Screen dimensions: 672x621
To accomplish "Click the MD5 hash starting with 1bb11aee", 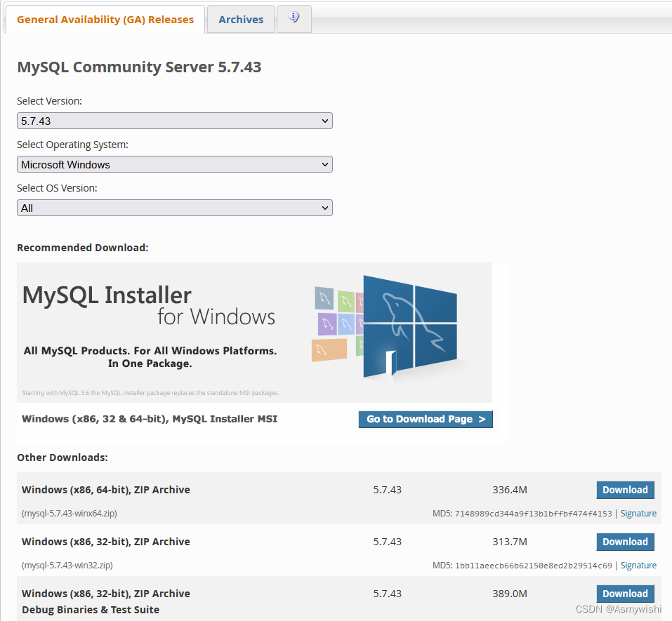I will 533,565.
